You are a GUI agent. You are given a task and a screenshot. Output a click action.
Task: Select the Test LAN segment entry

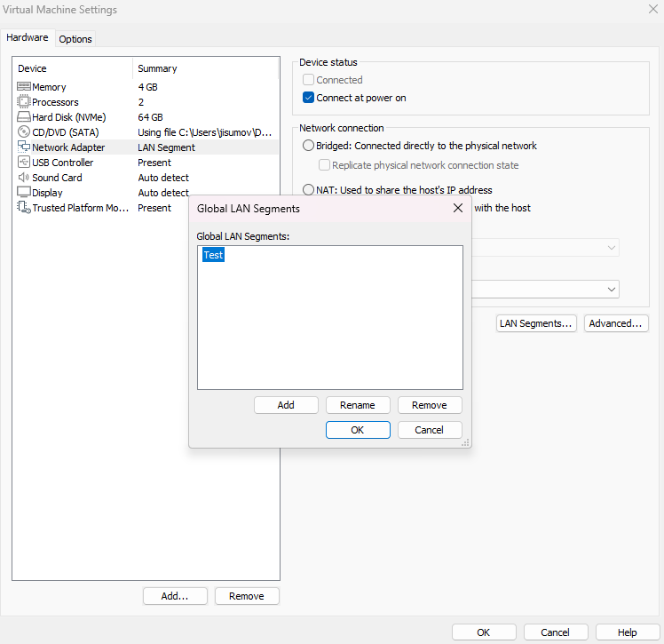pos(213,255)
